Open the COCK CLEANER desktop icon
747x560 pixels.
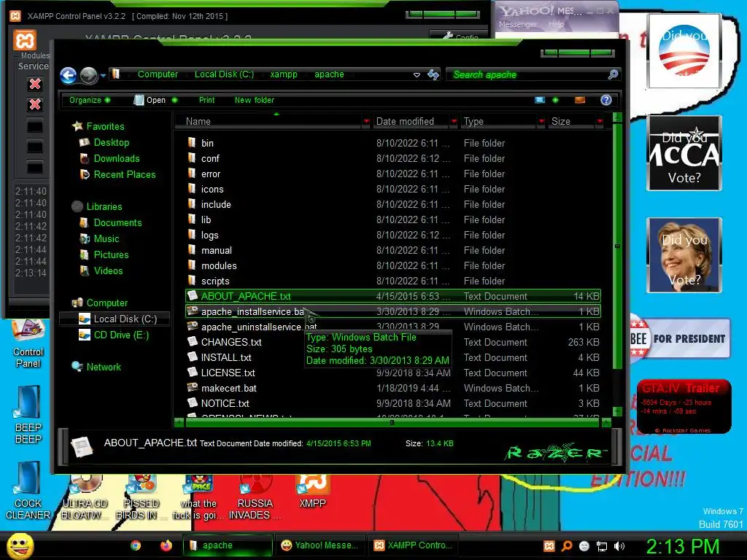point(28,491)
